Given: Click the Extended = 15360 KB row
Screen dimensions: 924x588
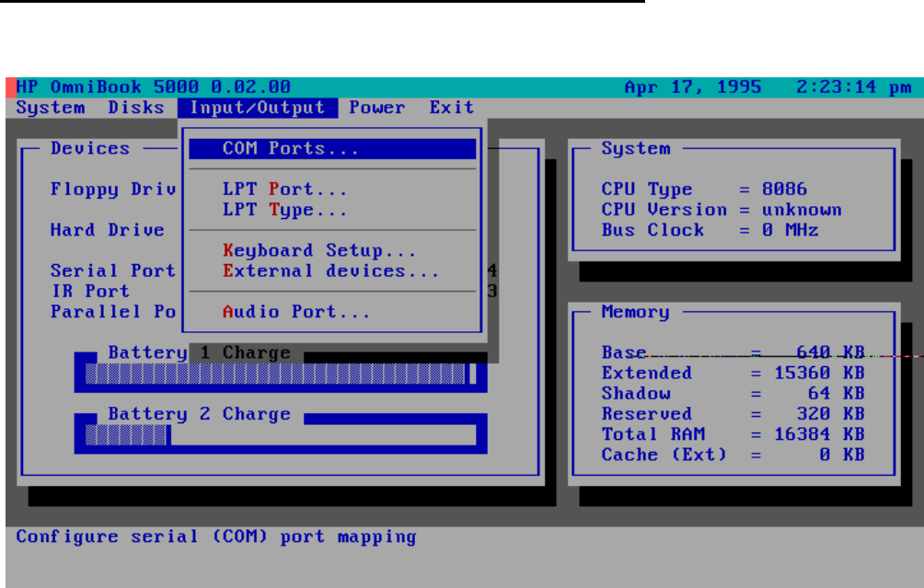Looking at the screenshot, I should pos(733,373).
